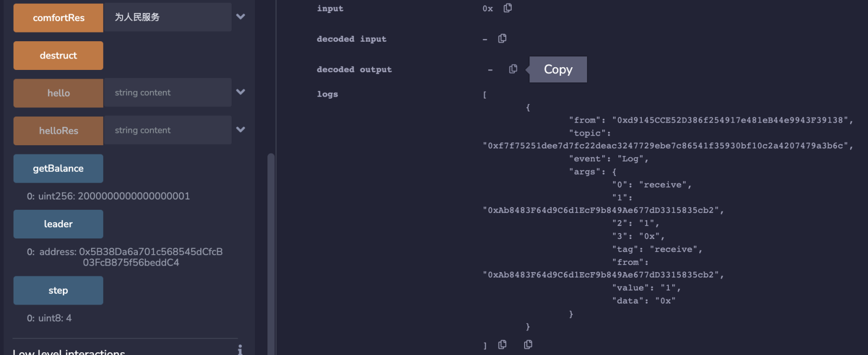This screenshot has width=868, height=355.
Task: Click the deploy panel vertical scrollbar
Action: click(271, 254)
